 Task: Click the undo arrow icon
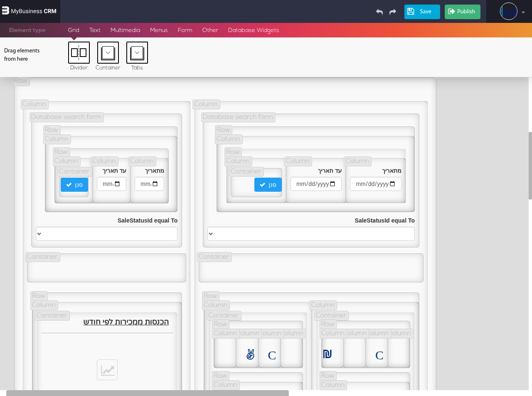(x=379, y=12)
